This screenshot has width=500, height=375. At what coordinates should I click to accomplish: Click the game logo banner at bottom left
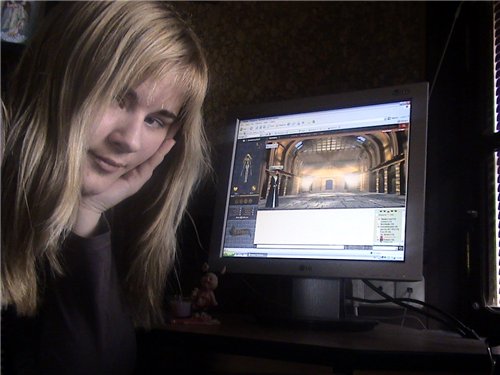[240, 231]
